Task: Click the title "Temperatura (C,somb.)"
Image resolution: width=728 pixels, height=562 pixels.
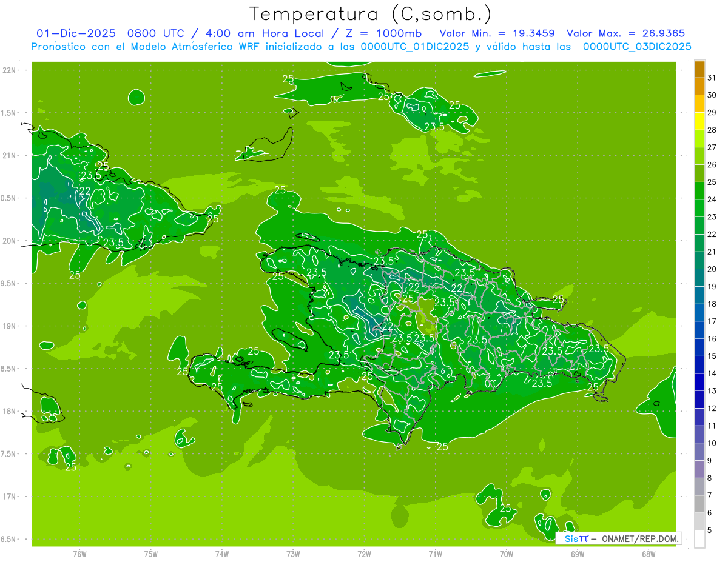Action: [371, 14]
